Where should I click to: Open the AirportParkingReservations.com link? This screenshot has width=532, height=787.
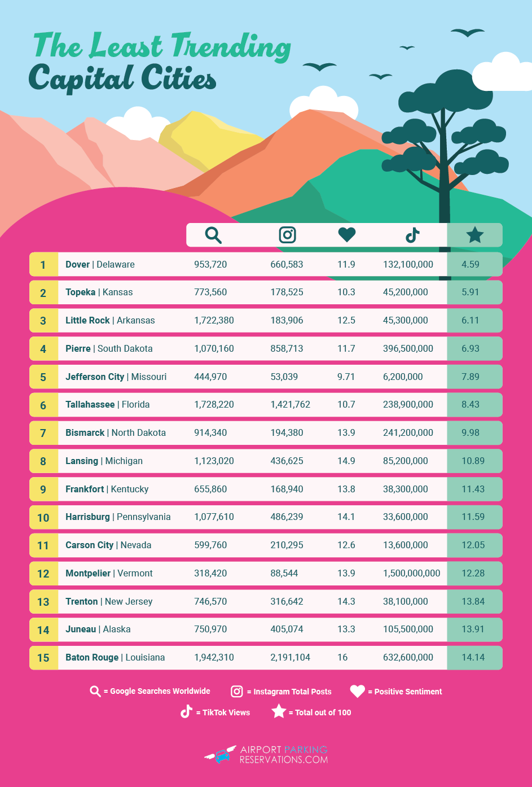(283, 754)
